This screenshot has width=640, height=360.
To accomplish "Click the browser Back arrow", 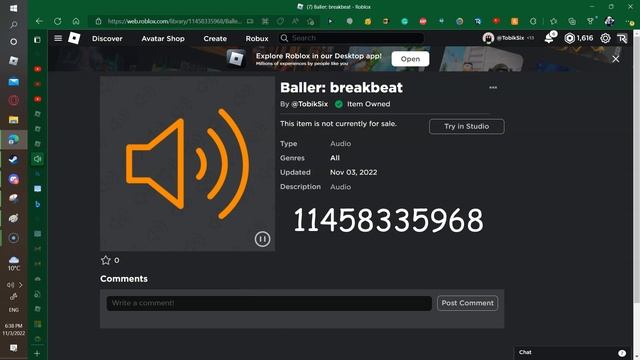I will tap(39, 21).
